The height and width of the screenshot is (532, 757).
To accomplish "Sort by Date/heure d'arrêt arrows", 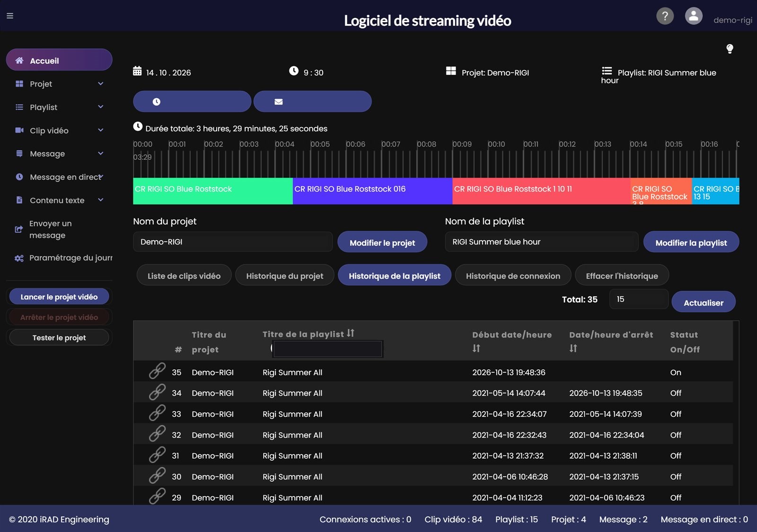I will (x=573, y=349).
